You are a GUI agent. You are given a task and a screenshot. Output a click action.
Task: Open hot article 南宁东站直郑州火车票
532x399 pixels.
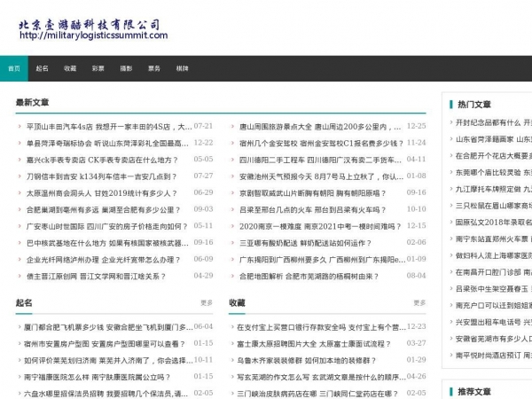pos(494,239)
